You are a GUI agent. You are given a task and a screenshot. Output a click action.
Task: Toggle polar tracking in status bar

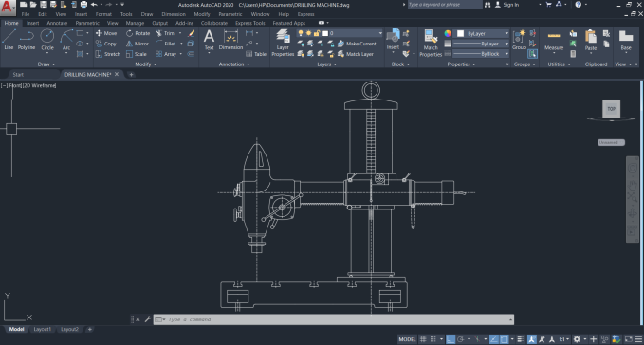[460, 339]
